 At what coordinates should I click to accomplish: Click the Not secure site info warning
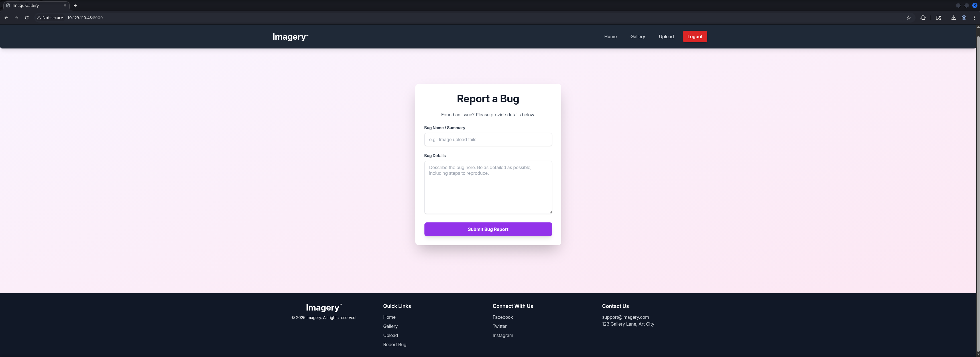[x=50, y=17]
